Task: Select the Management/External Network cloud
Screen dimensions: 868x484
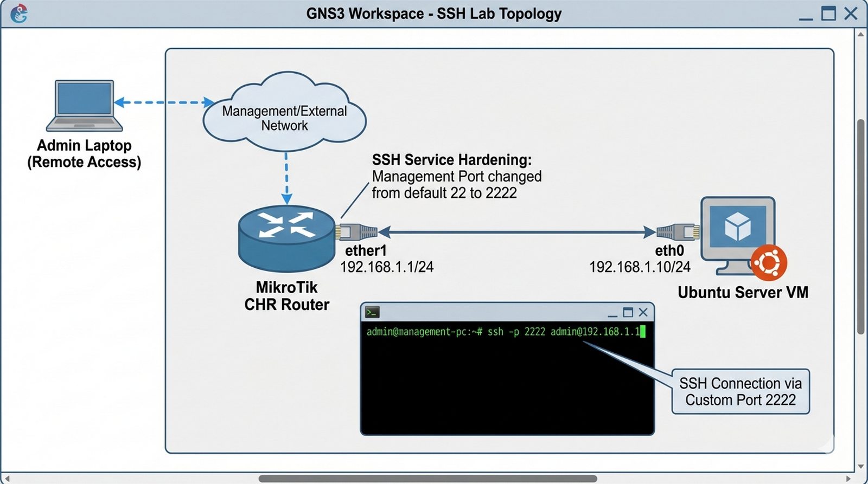Action: pyautogui.click(x=284, y=118)
